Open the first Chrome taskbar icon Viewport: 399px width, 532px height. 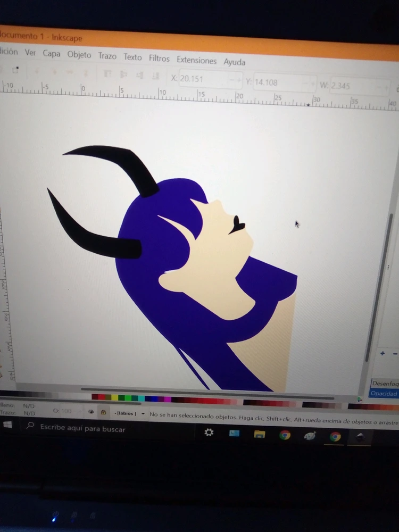tap(285, 435)
